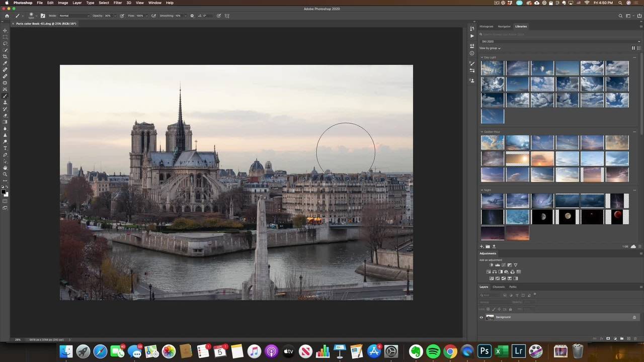Select the Gradient tool
The width and height of the screenshot is (644, 362).
point(5,122)
